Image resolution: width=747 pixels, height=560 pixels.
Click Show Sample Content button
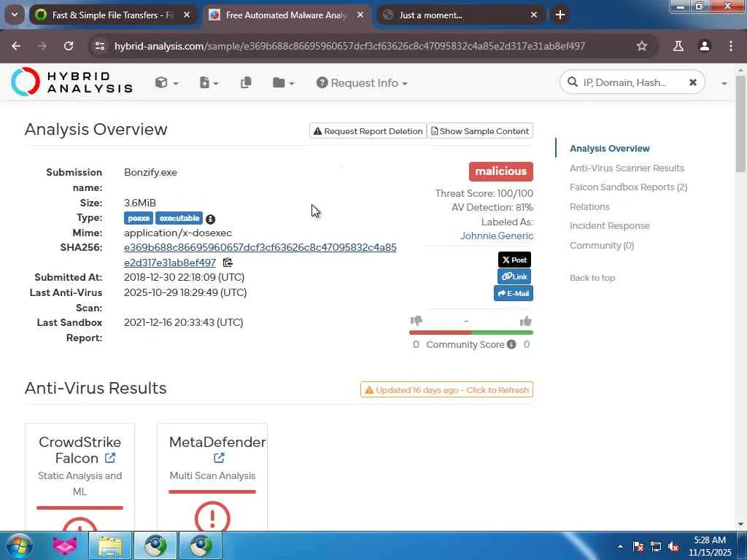(x=480, y=131)
